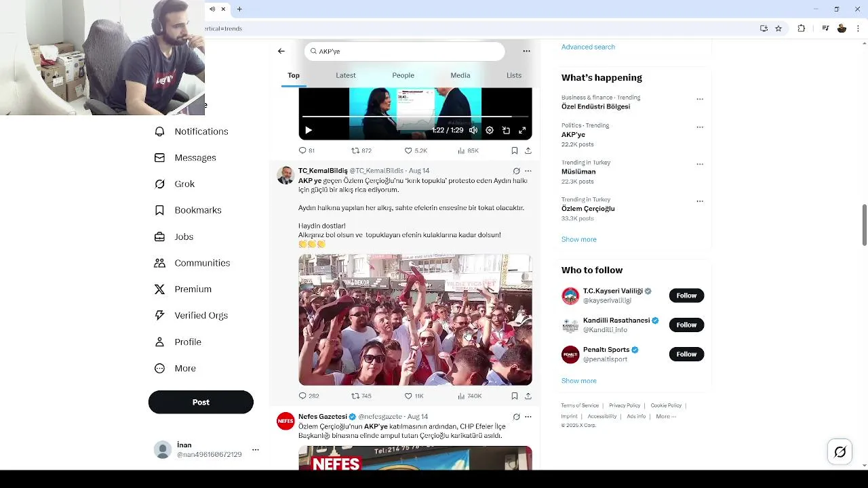Viewport: 868px width, 488px height.
Task: Open more options on Nefes Gazetesi post
Action: tap(528, 417)
